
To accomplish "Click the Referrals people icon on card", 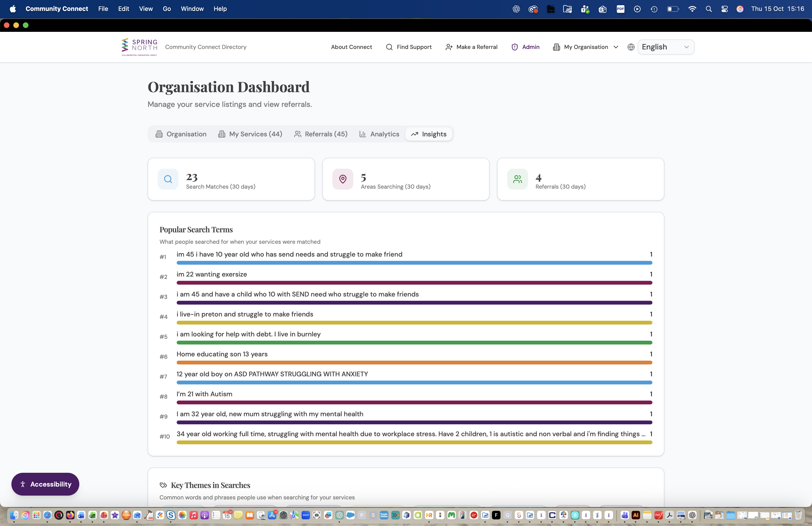I will [x=518, y=179].
